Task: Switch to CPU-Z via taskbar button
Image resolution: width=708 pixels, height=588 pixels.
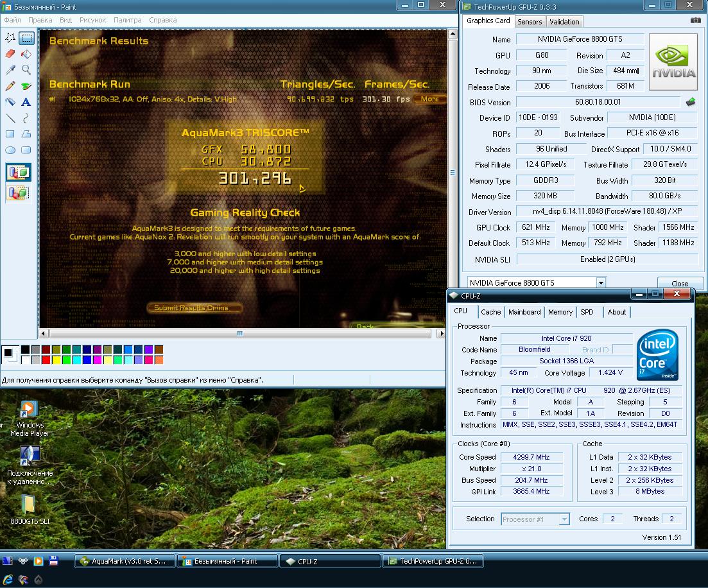Action: click(330, 561)
